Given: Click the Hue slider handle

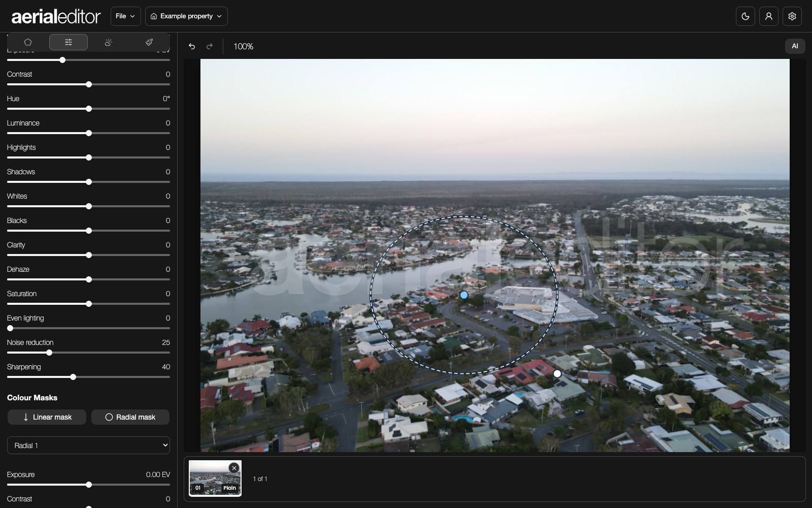Looking at the screenshot, I should [89, 109].
